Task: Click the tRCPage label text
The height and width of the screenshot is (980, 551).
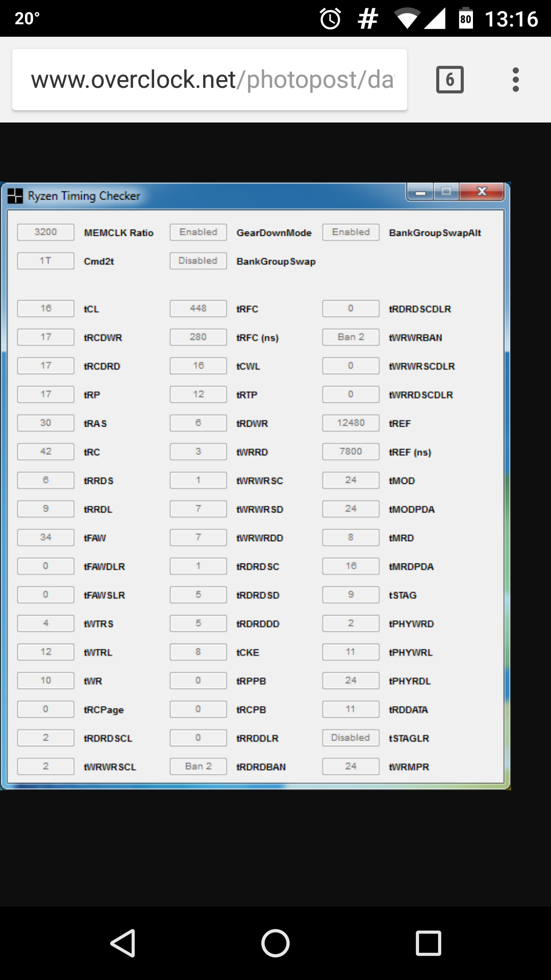Action: click(x=104, y=710)
